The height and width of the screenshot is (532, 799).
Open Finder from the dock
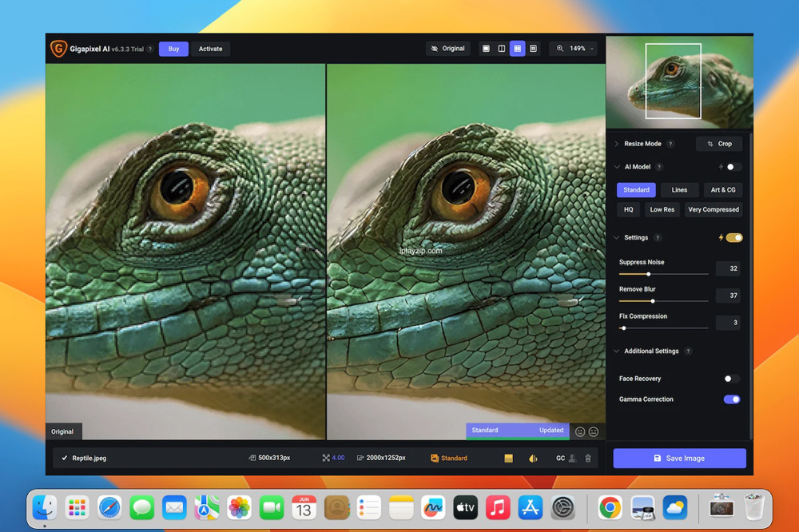(x=45, y=507)
